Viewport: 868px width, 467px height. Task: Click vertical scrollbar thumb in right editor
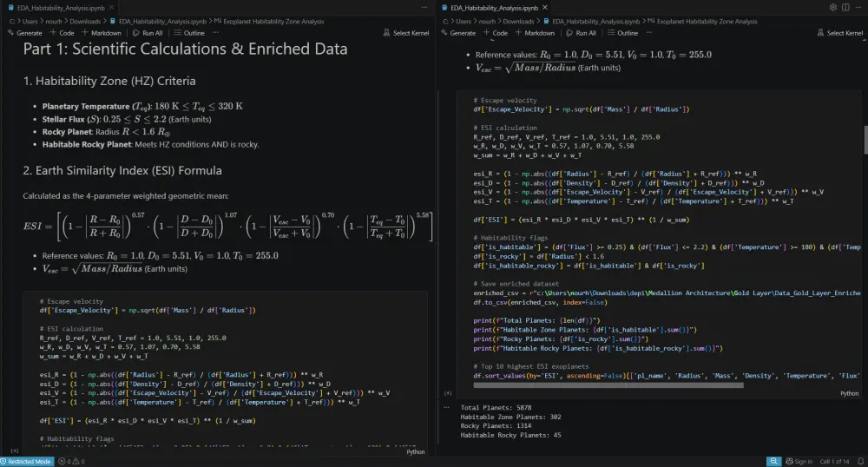(x=865, y=140)
